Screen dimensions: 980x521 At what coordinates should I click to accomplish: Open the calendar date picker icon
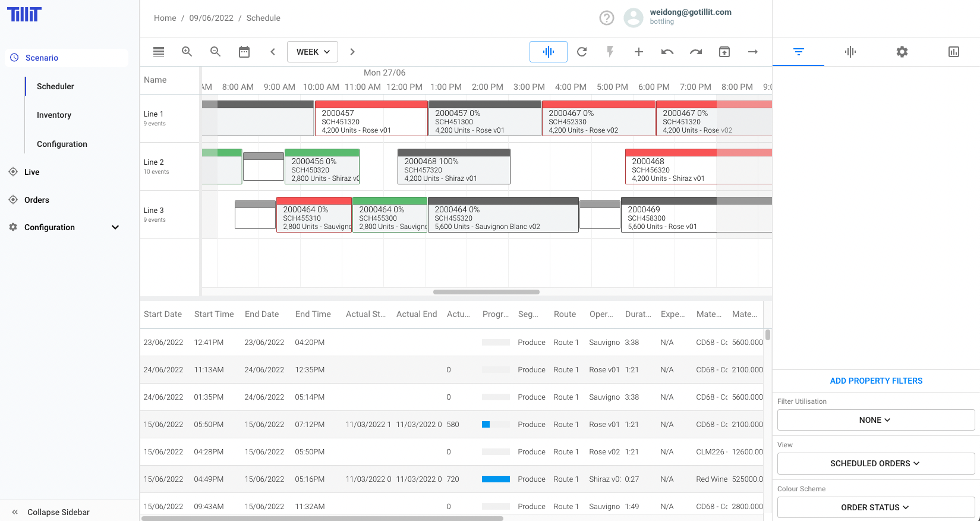coord(244,52)
